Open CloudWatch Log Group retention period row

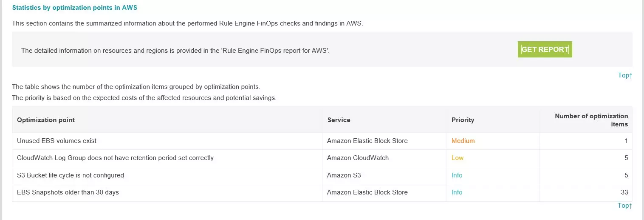point(322,158)
